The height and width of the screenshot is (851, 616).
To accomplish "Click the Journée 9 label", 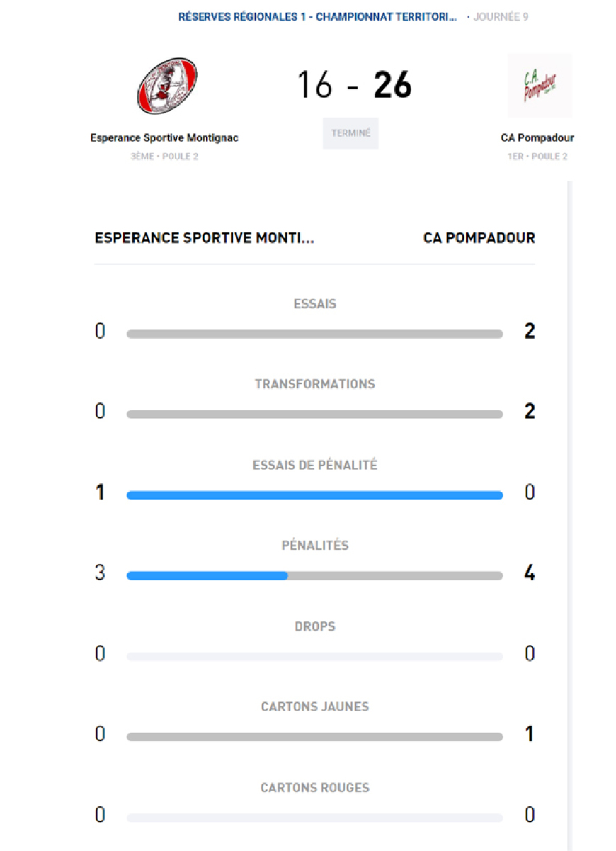I will point(501,16).
